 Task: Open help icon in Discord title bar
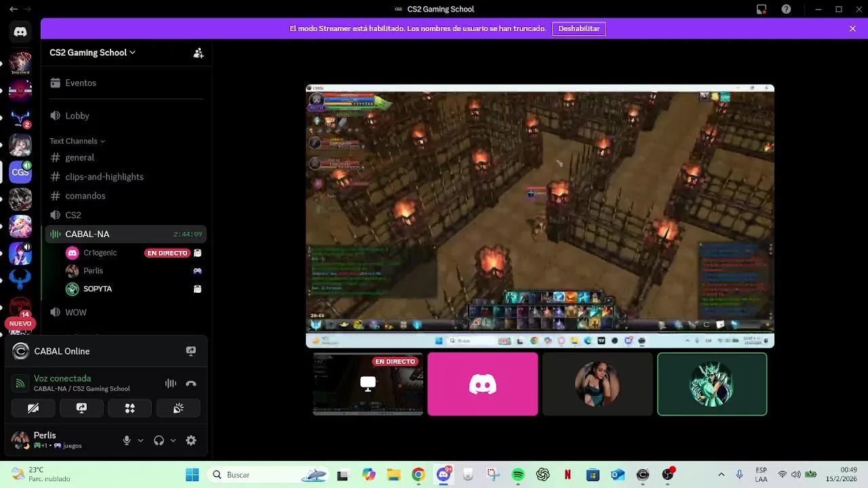(x=786, y=9)
